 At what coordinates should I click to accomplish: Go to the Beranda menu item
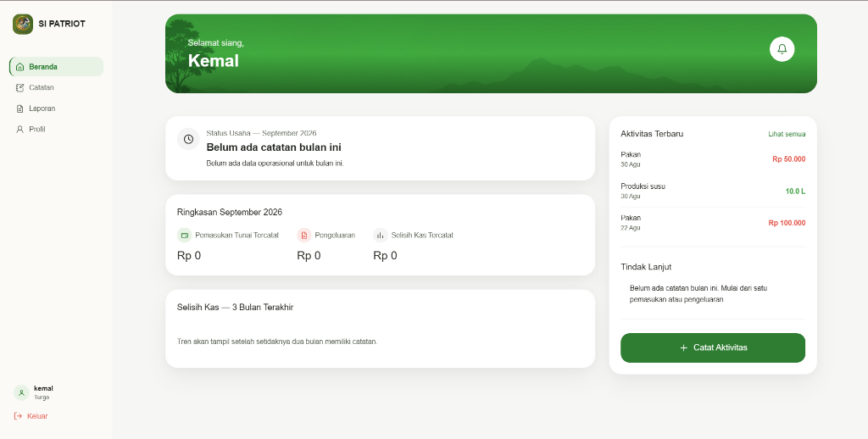point(57,66)
